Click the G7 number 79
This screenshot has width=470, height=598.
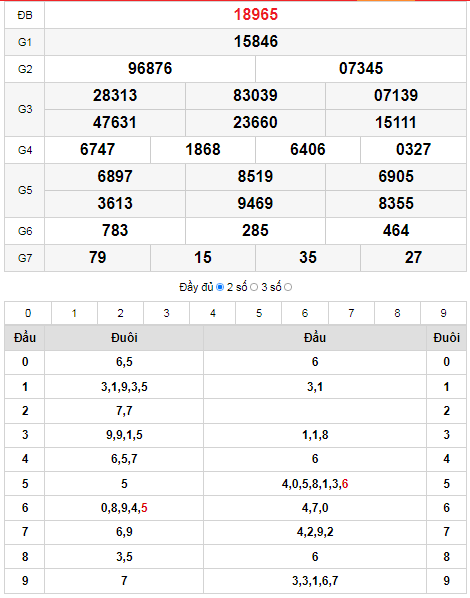point(97,257)
